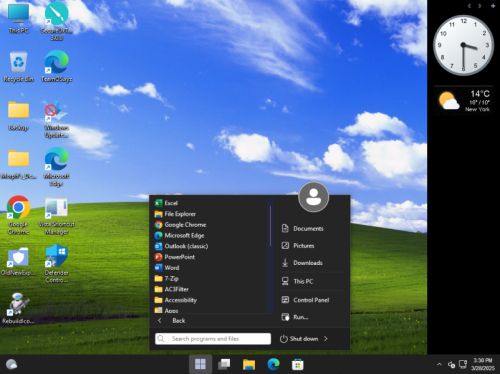Open the New York weather gadget
The image size is (500, 374).
point(464,101)
